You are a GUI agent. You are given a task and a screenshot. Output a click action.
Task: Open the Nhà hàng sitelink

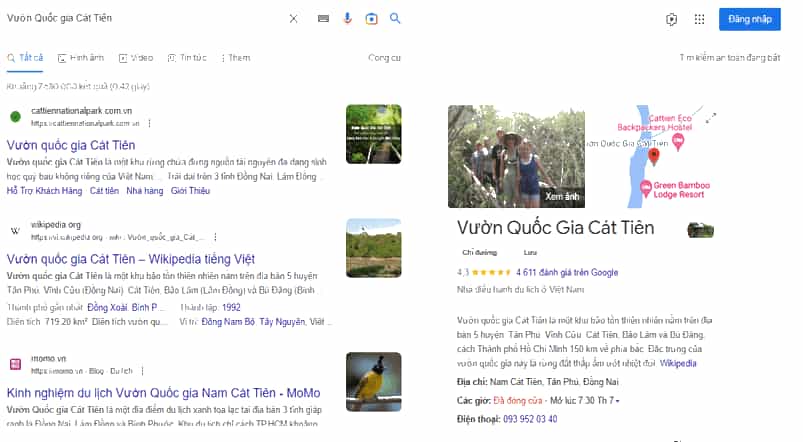click(x=144, y=191)
